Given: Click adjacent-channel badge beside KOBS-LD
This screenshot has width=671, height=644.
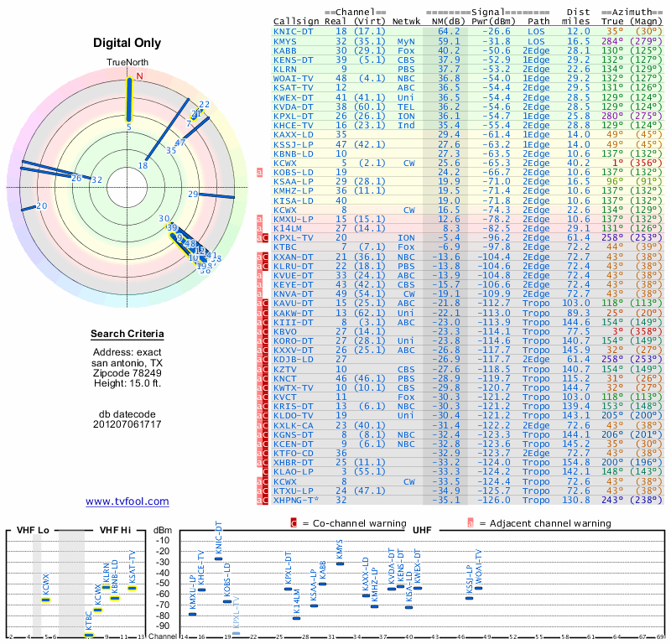Looking at the screenshot, I should click(x=259, y=173).
